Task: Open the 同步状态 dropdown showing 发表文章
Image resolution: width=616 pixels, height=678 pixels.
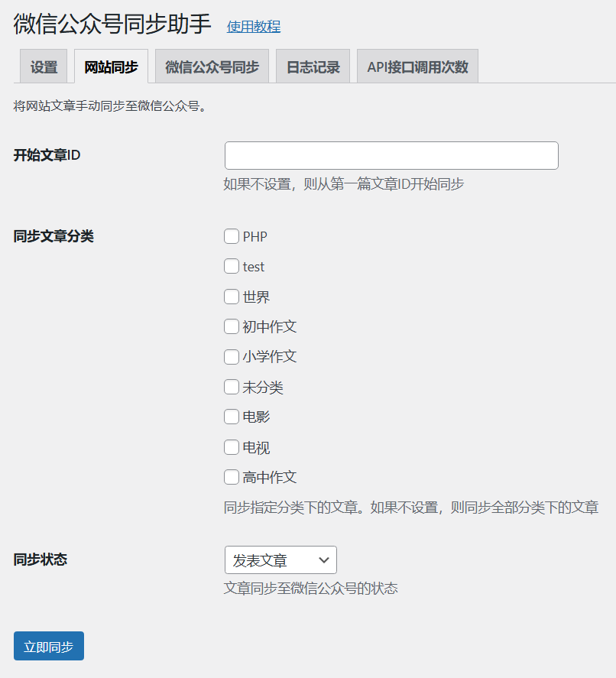Action: [280, 560]
